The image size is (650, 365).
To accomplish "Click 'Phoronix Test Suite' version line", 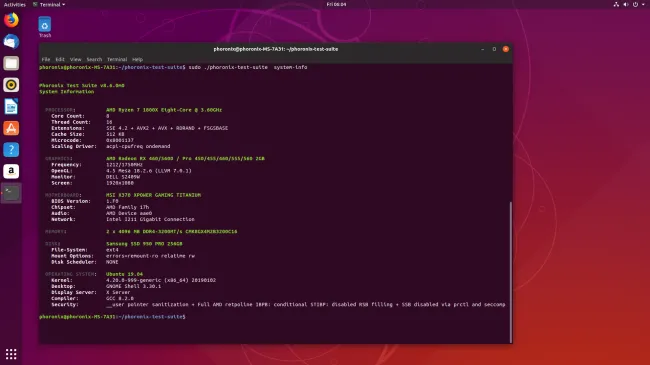I will pyautogui.click(x=82, y=85).
